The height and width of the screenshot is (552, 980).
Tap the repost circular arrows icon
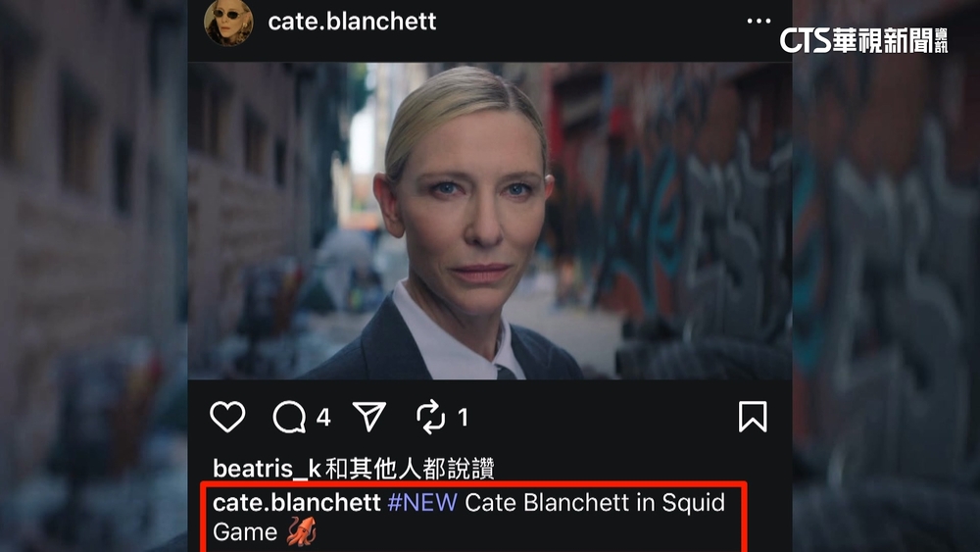tap(430, 417)
